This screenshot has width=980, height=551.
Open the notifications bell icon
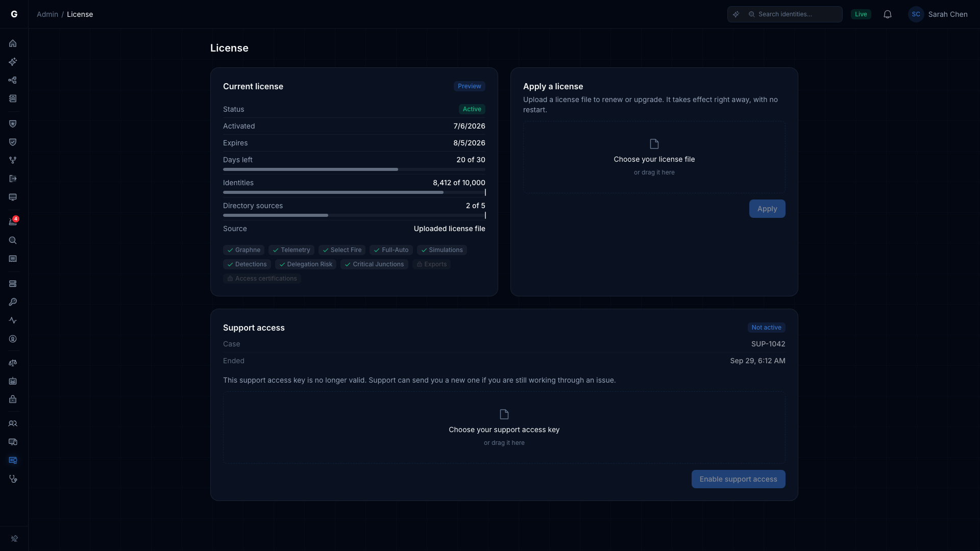[x=888, y=14]
